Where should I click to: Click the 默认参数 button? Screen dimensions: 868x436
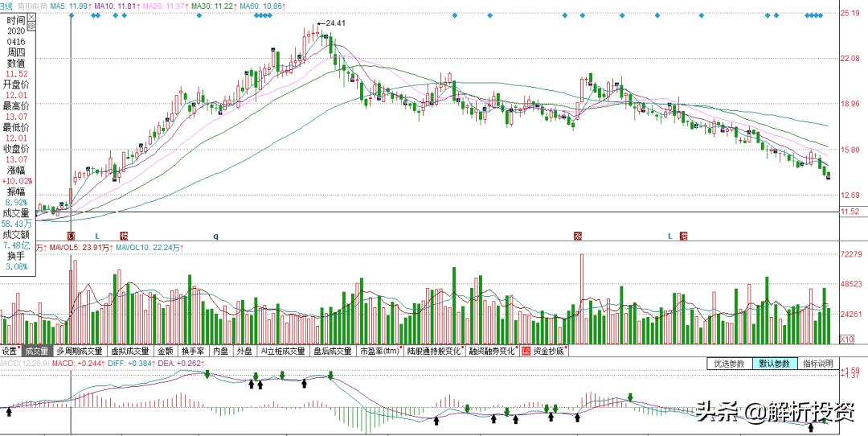tap(775, 364)
